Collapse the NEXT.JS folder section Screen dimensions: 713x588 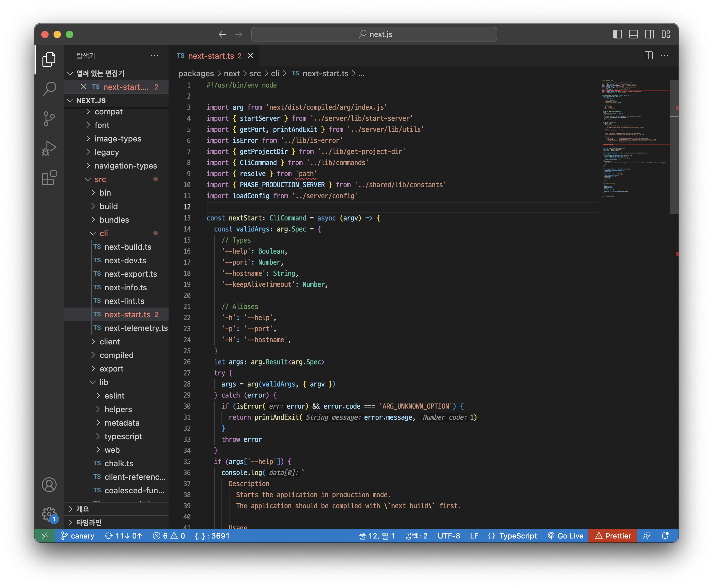click(x=116, y=100)
